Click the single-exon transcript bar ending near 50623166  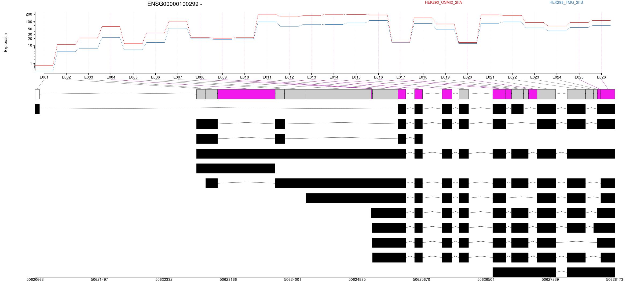236,169
